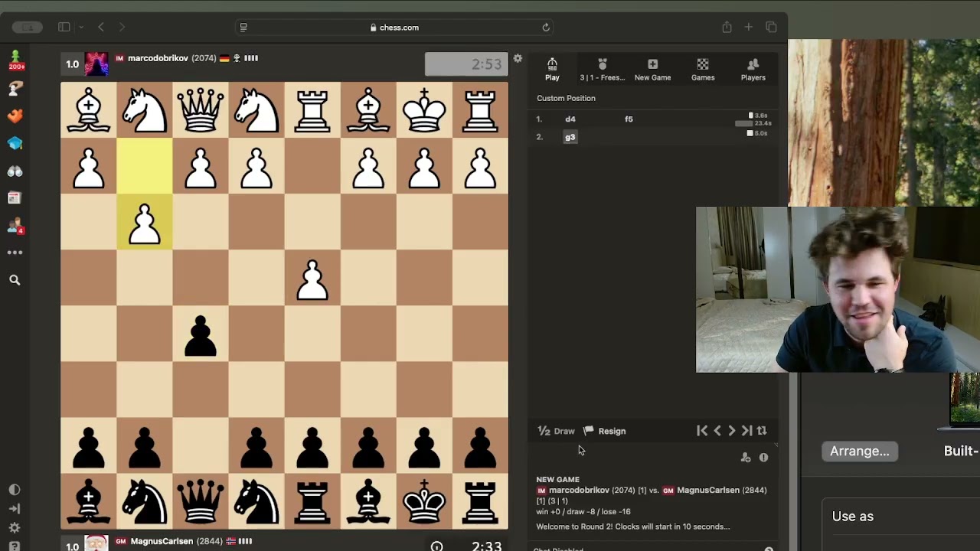Focus chess.com address bar
This screenshot has height=551, width=980.
[395, 28]
